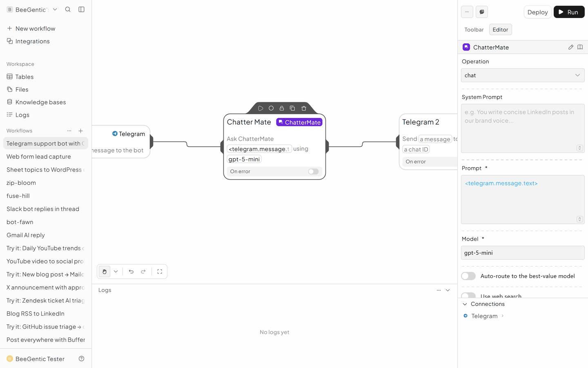Click the Prompt field resize handle

[579, 219]
